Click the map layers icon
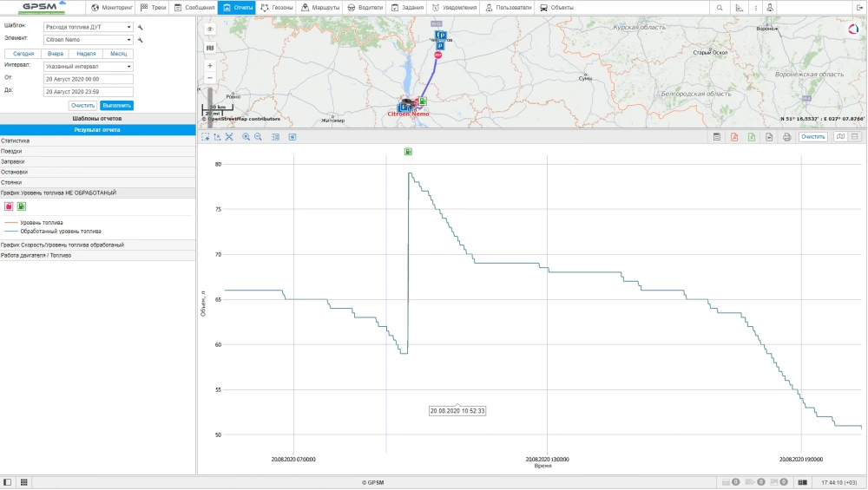The width and height of the screenshot is (868, 490). [x=210, y=48]
